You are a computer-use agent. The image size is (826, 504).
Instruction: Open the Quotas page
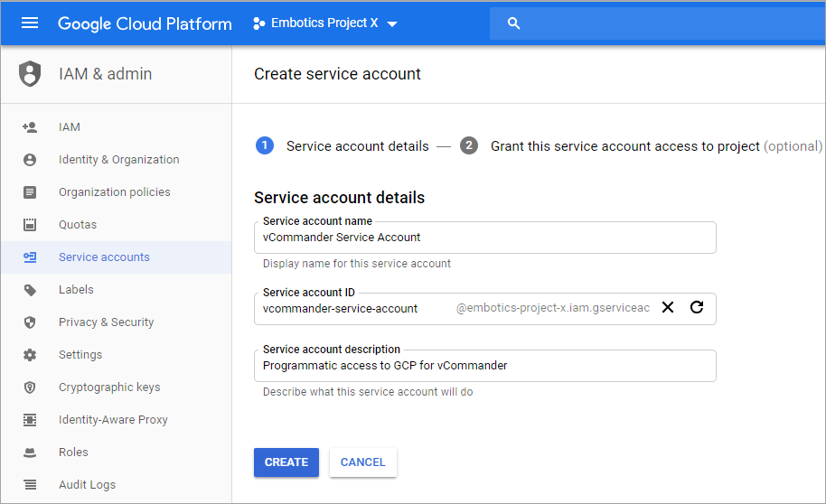tap(78, 225)
